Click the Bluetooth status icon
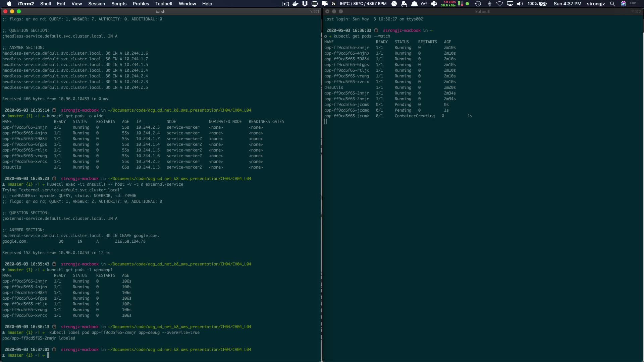 [489, 4]
